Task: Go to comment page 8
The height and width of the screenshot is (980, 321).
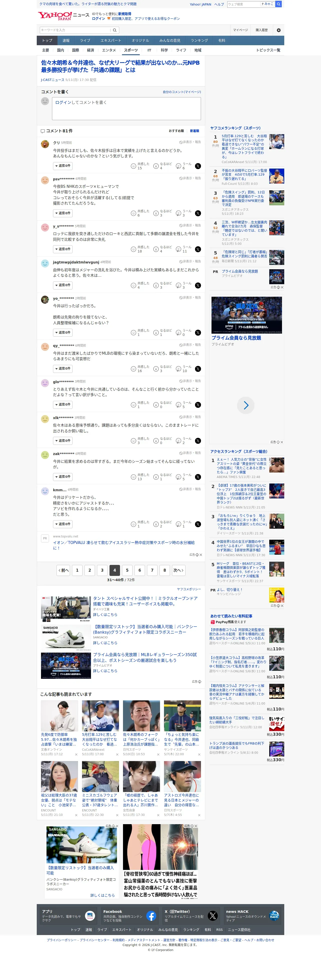Action: 164,570
